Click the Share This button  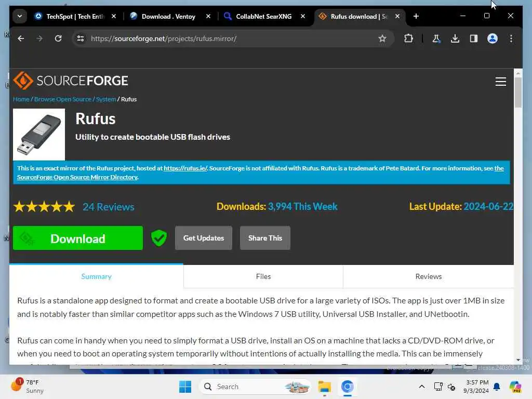coord(265,238)
